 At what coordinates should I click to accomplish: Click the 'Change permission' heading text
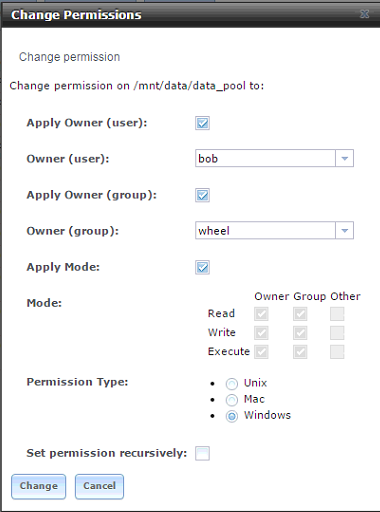coord(69,57)
